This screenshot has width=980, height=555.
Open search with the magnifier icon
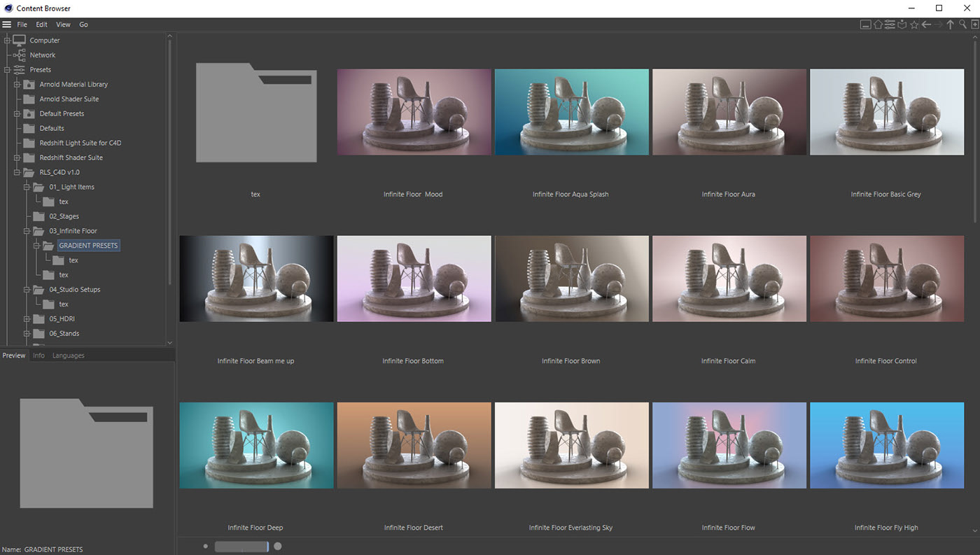click(x=962, y=24)
